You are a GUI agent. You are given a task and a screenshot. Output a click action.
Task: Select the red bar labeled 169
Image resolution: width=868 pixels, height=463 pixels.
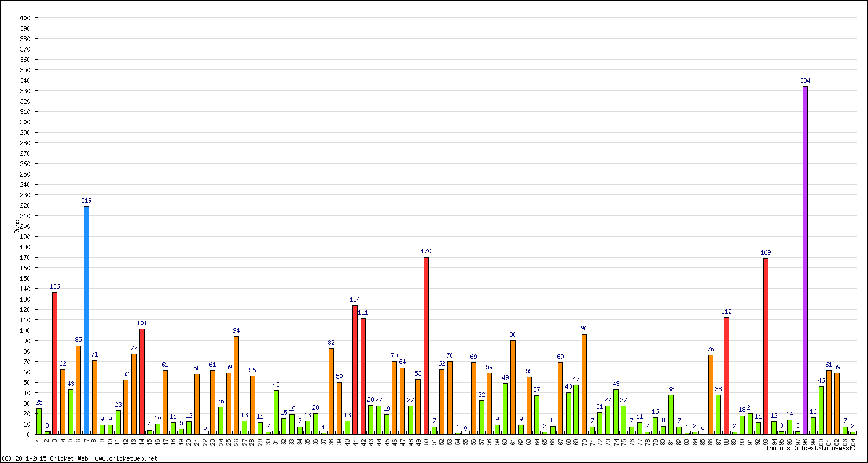[766, 346]
